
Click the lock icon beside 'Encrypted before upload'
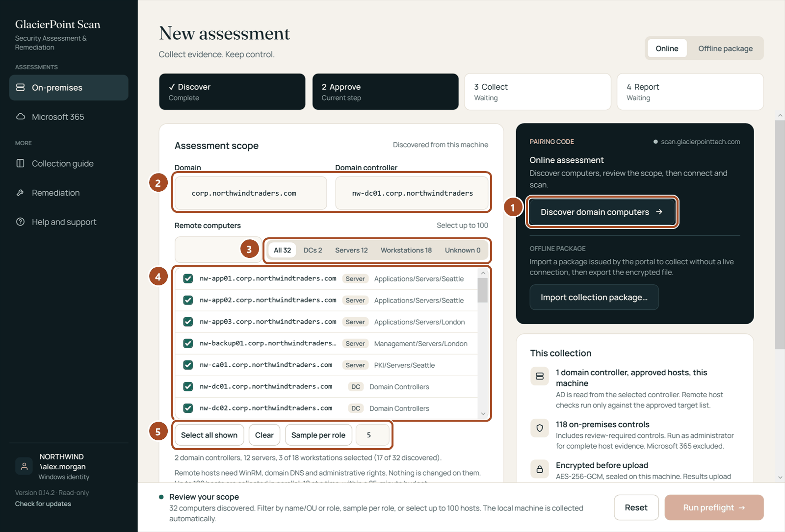pyautogui.click(x=540, y=469)
